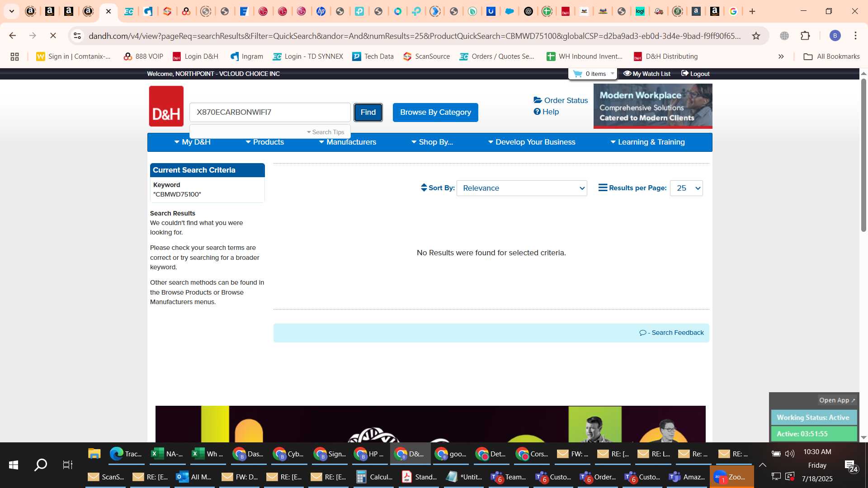Screen dimensions: 868x488
Task: Open the ScanSource bookmark
Action: tap(426, 56)
